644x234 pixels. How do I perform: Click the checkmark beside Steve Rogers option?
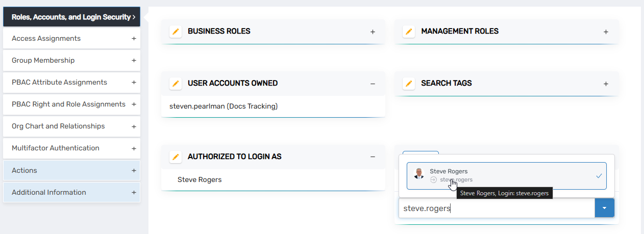click(x=599, y=176)
